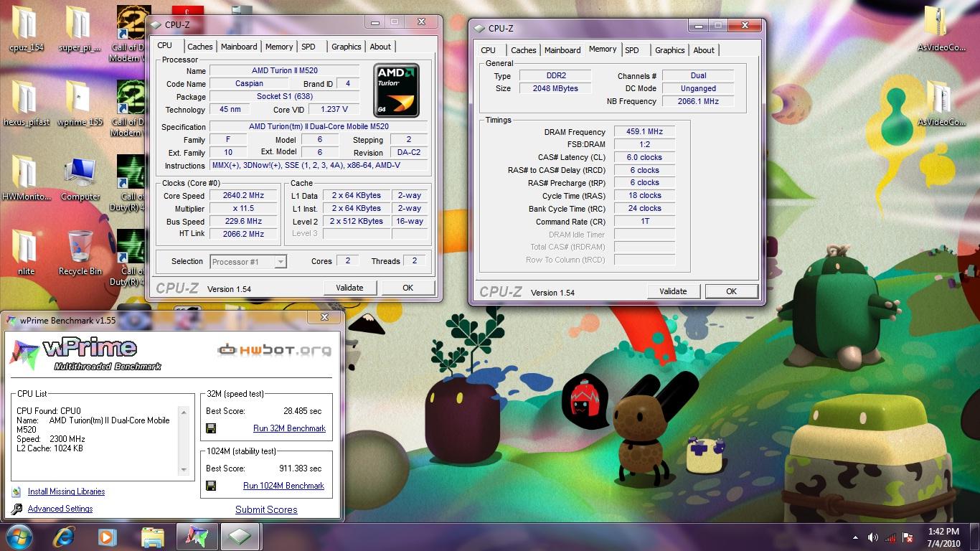This screenshot has height=551, width=980.
Task: Open the hexus_pifast folder icon
Action: click(x=26, y=104)
